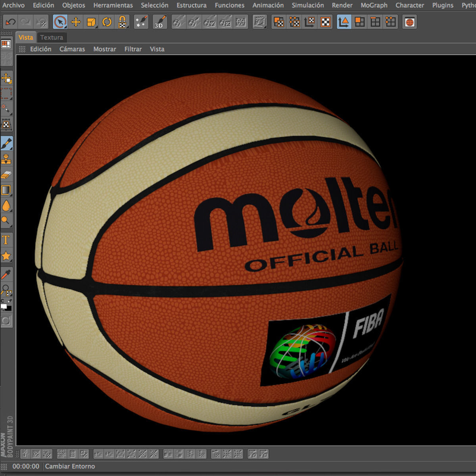Select the magnifier zoom tool above color swatches

6,290
